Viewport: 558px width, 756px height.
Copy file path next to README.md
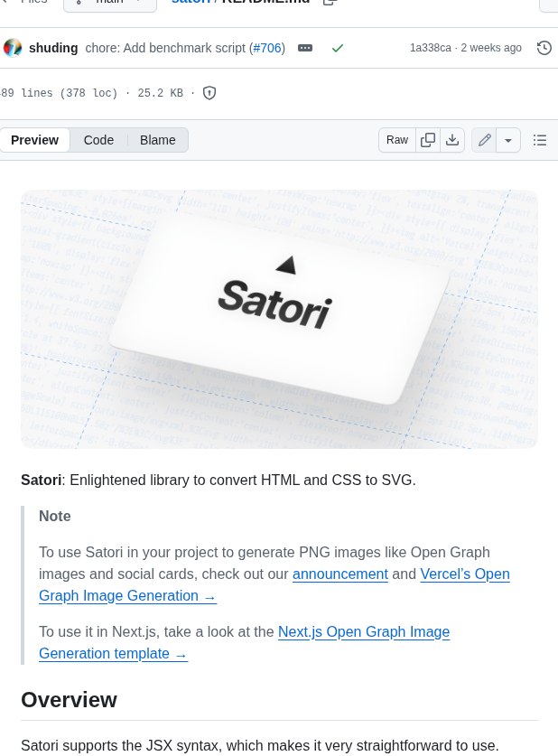click(329, 3)
